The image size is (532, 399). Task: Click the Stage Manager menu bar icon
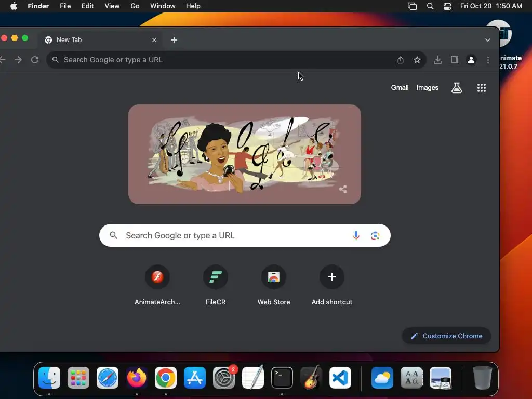click(412, 6)
